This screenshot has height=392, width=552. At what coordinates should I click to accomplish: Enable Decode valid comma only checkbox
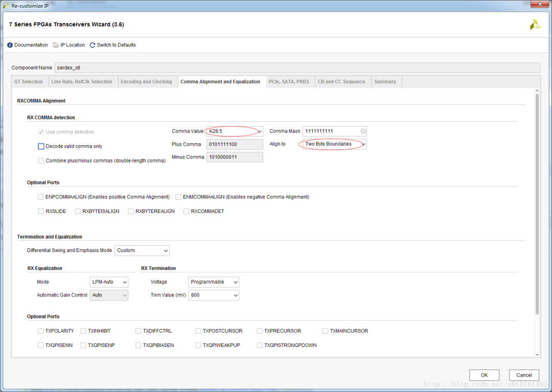coord(41,146)
